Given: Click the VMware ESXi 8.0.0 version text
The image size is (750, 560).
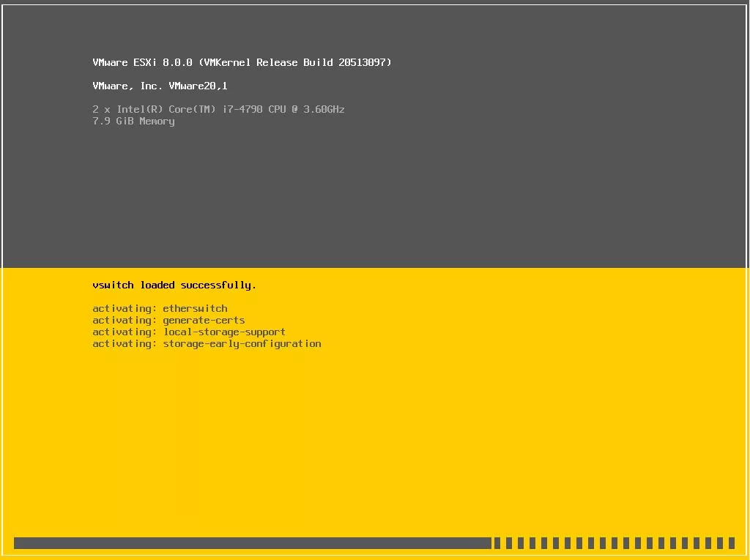Looking at the screenshot, I should tap(142, 63).
